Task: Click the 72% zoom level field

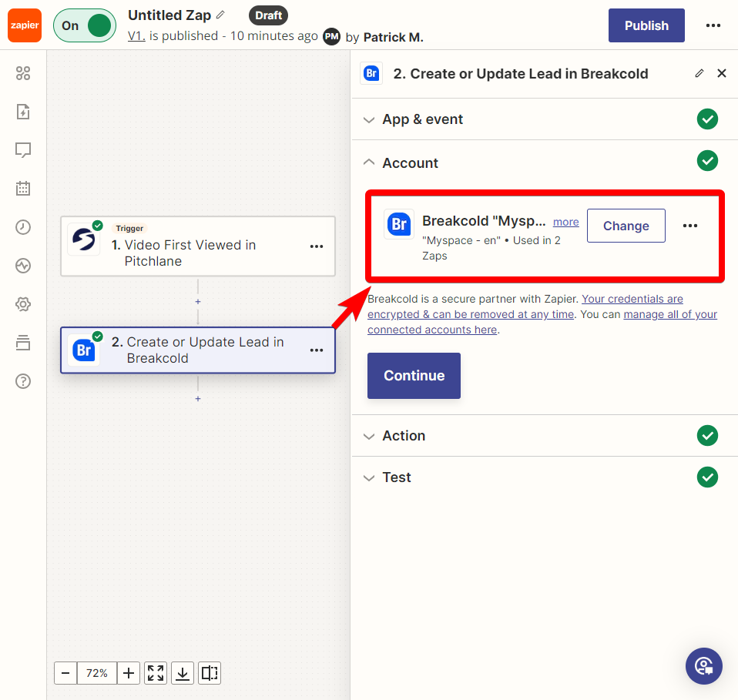Action: tap(97, 673)
